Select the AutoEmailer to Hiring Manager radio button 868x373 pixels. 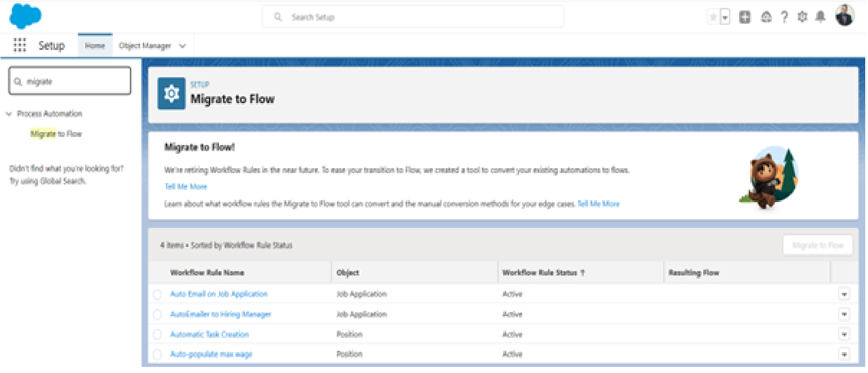[x=157, y=314]
